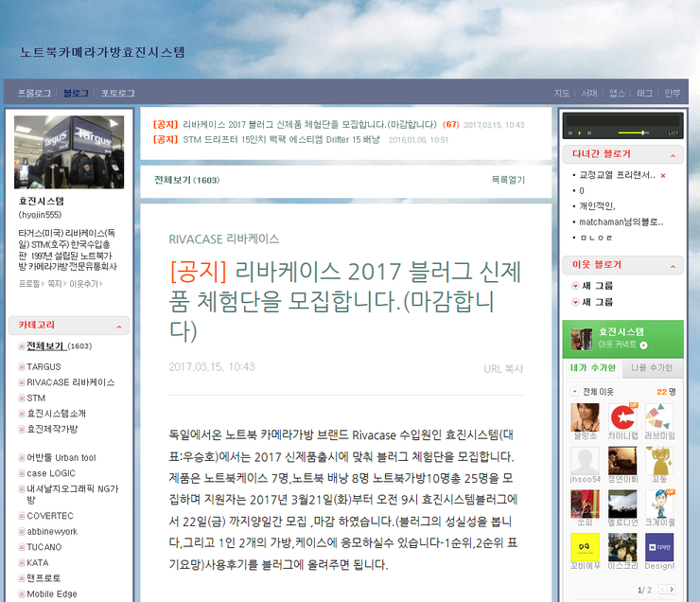Open the (67) comments count

coord(451,124)
